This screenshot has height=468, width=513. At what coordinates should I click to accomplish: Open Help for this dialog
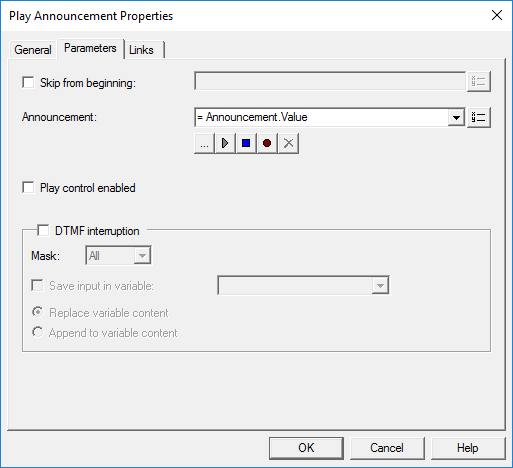point(468,448)
